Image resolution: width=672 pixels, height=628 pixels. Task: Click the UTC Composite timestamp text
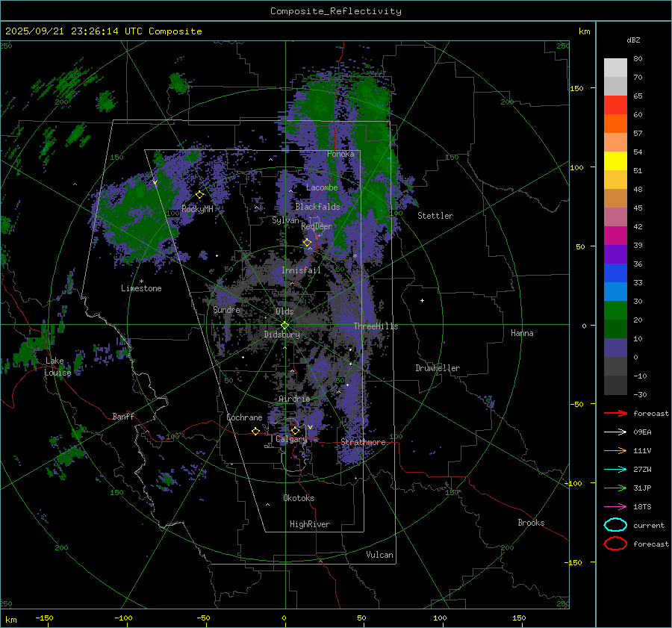pos(104,31)
